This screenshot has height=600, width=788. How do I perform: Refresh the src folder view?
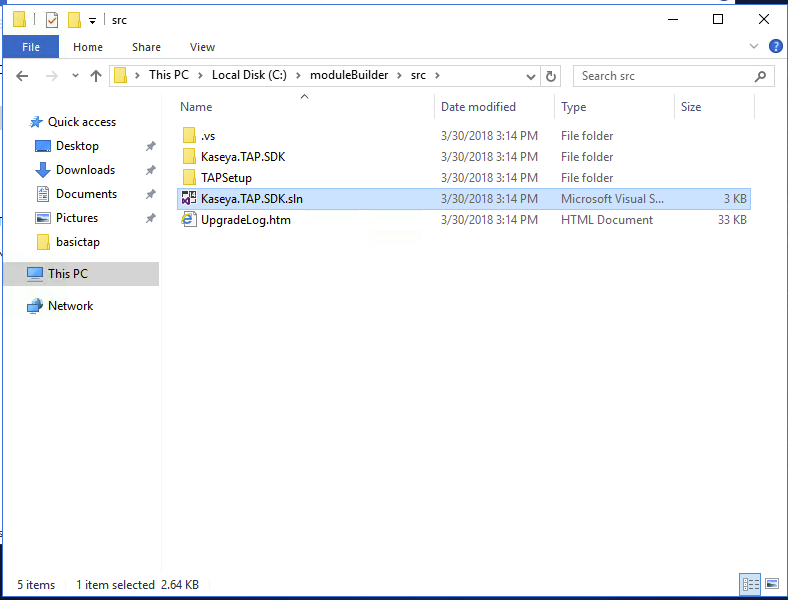tap(550, 76)
